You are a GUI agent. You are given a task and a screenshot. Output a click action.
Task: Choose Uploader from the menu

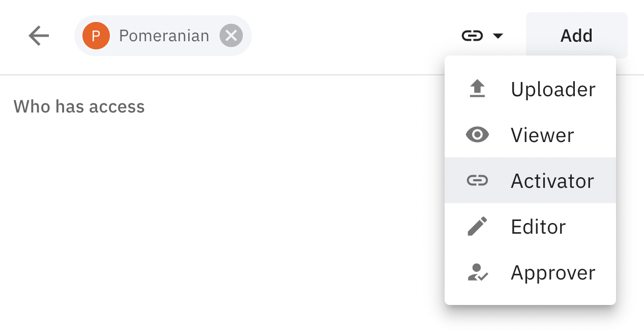click(x=553, y=89)
